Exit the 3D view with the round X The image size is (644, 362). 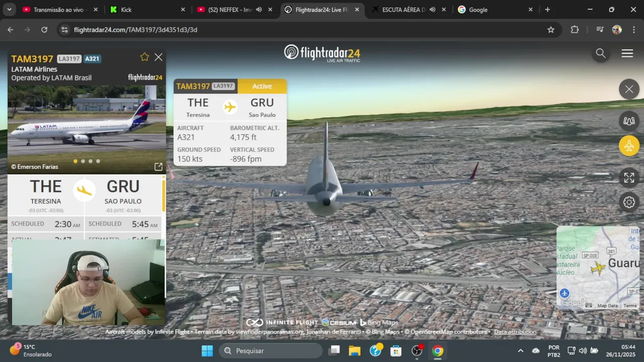629,89
